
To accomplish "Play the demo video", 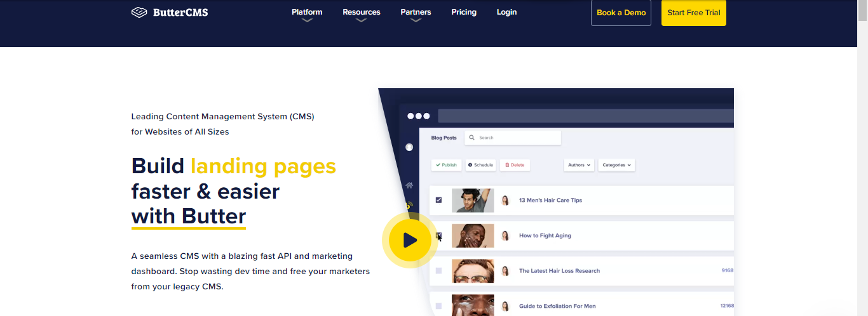I will 410,240.
